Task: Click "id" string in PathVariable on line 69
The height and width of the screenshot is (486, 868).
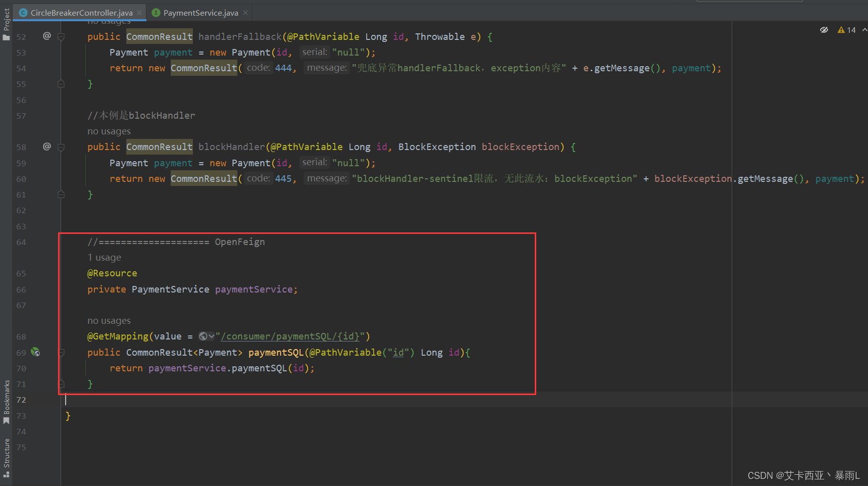Action: point(398,353)
